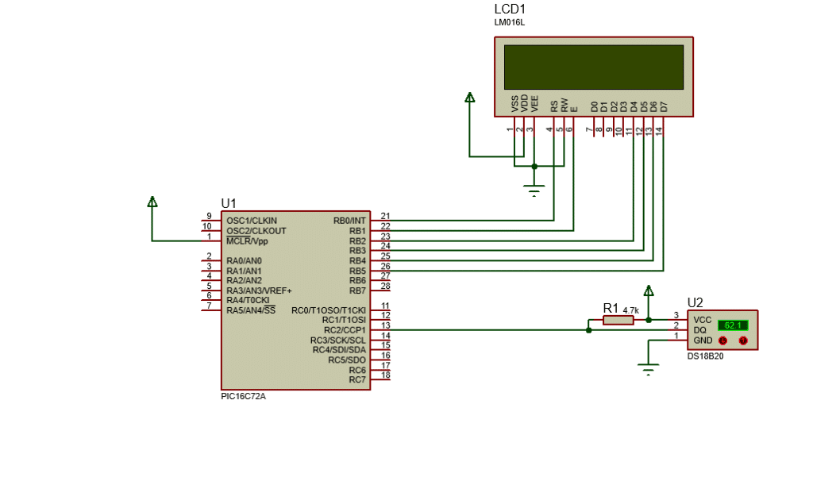Click the DQ pin label on DS18B20

700,330
